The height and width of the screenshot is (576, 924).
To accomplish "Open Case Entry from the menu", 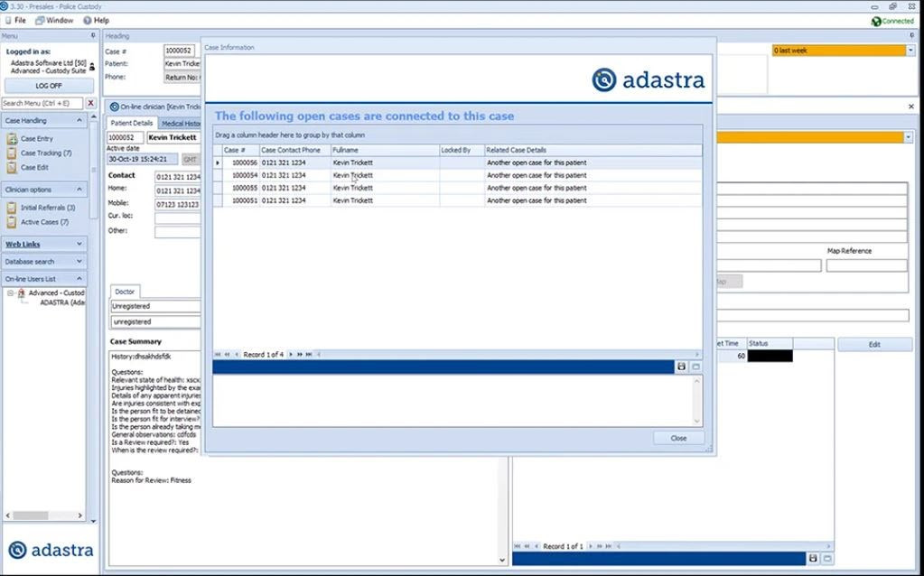I will tap(36, 139).
